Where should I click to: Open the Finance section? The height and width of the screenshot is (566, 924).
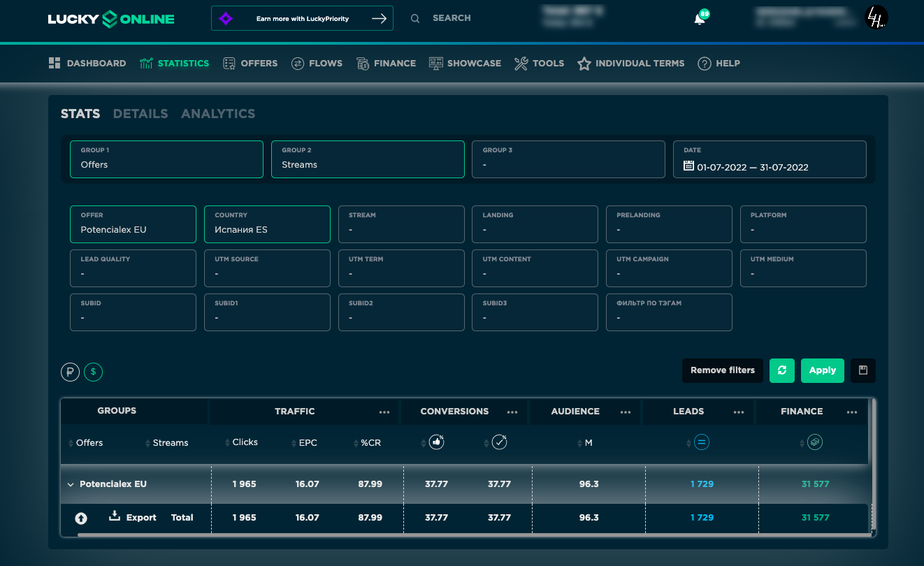click(386, 64)
